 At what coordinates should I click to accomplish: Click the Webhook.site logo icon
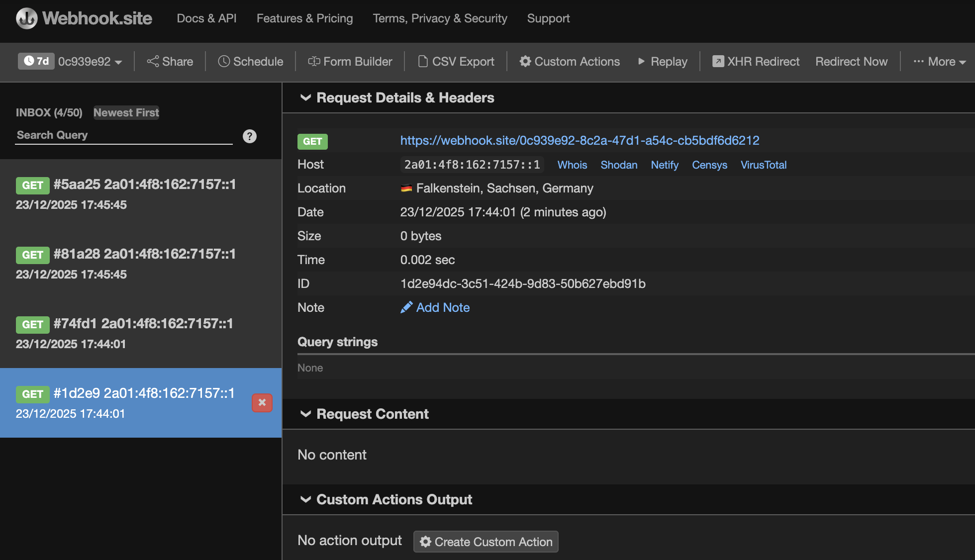tap(26, 18)
